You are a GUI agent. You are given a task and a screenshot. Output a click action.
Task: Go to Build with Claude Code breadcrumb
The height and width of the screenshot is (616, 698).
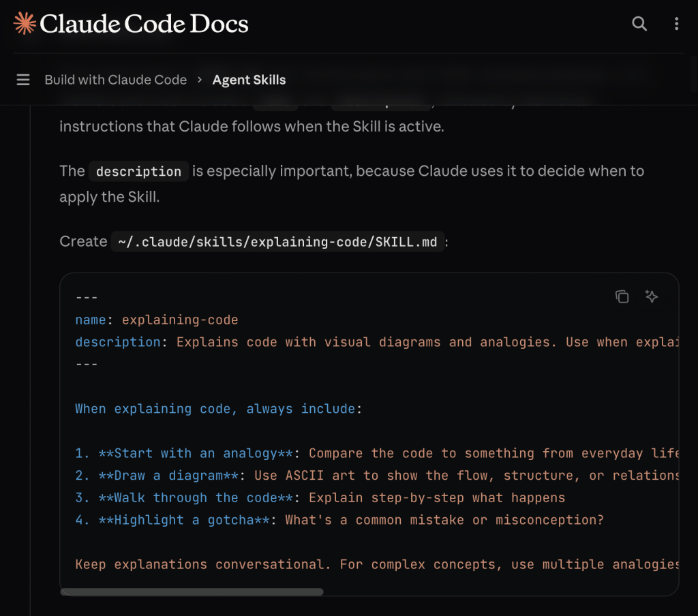[115, 80]
